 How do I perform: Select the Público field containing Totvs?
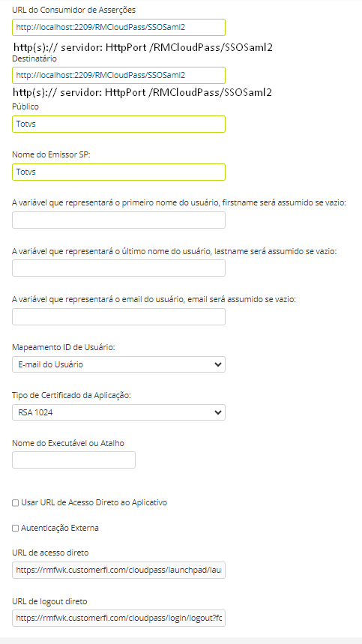click(x=118, y=124)
